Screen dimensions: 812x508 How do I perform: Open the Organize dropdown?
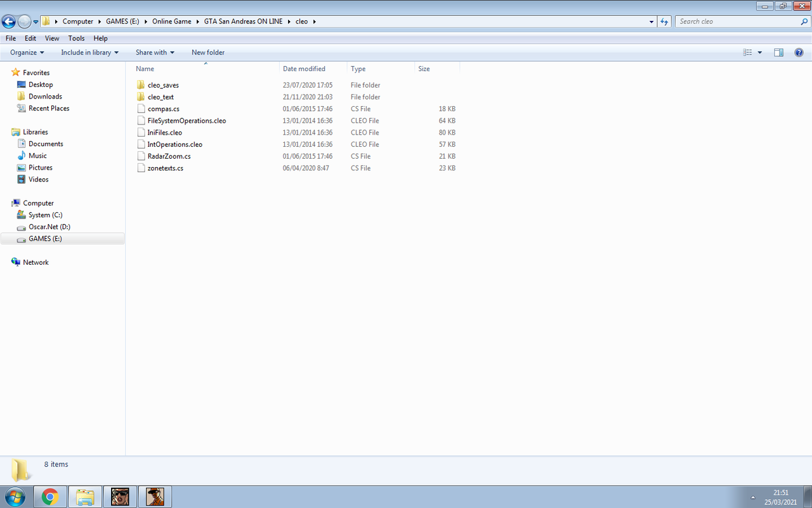click(x=27, y=53)
